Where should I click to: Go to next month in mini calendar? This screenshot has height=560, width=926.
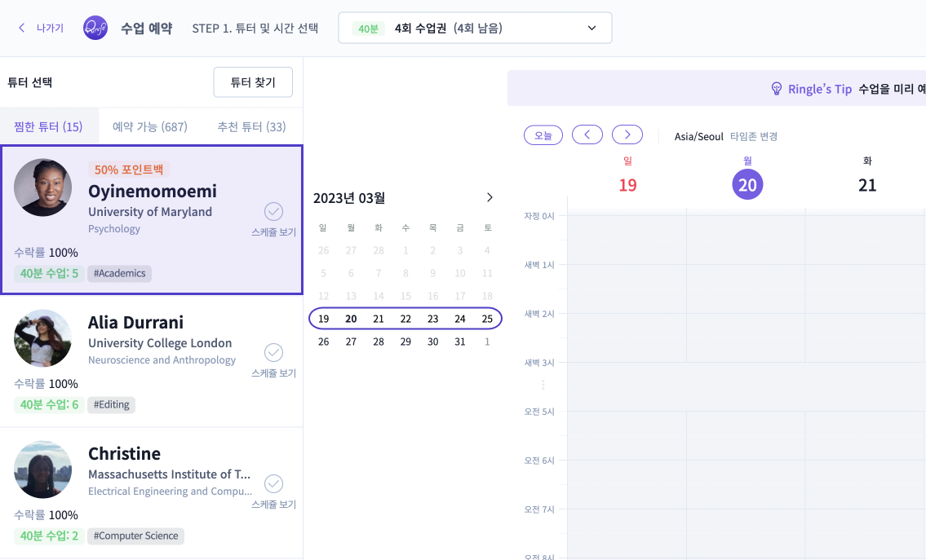coord(489,198)
